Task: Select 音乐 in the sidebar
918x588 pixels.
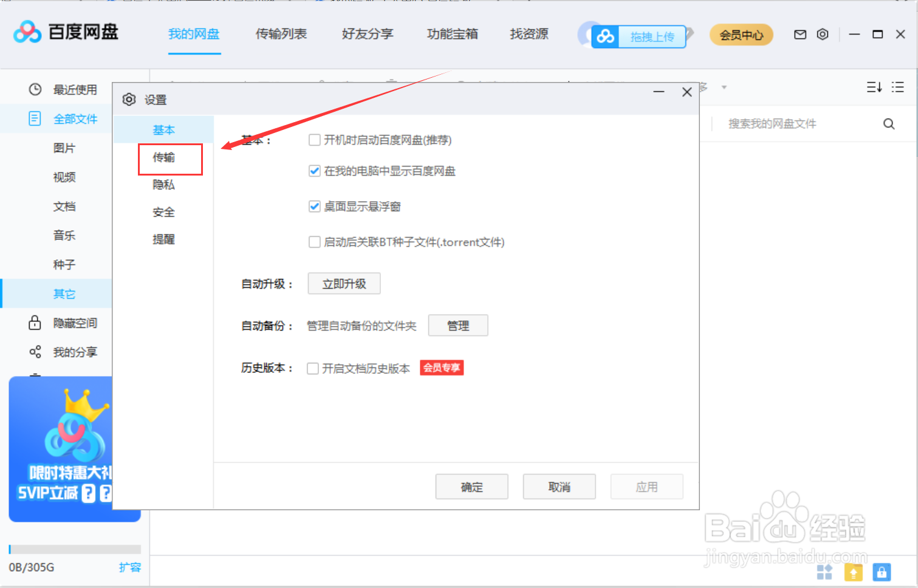Action: pyautogui.click(x=64, y=235)
